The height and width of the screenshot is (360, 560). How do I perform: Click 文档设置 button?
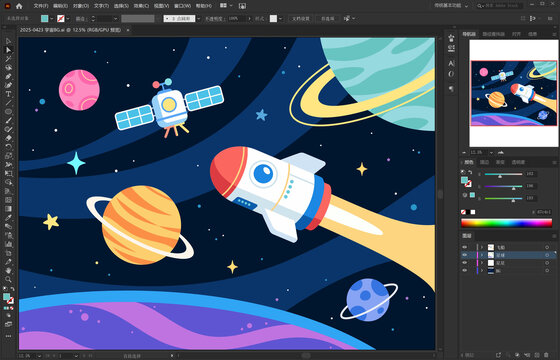[301, 19]
